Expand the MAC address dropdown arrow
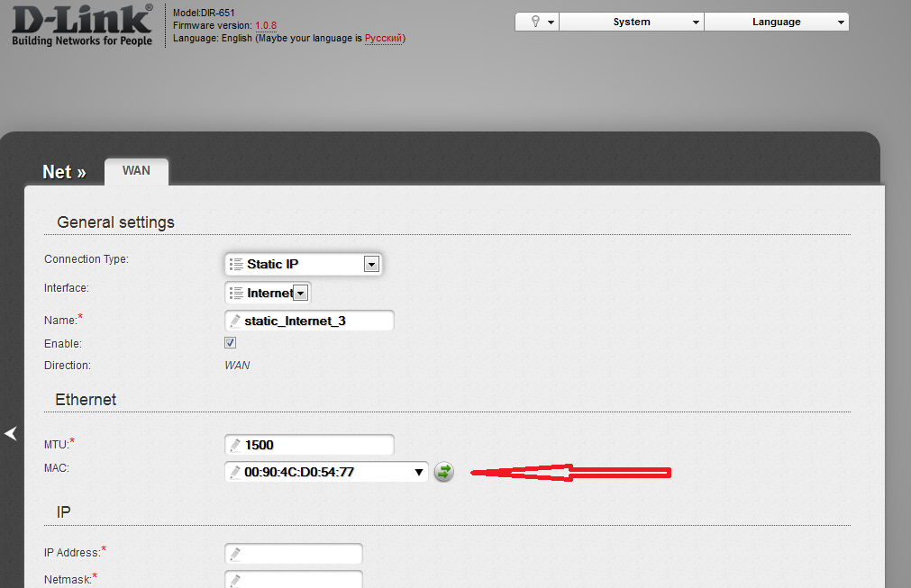The height and width of the screenshot is (588, 911). point(418,473)
